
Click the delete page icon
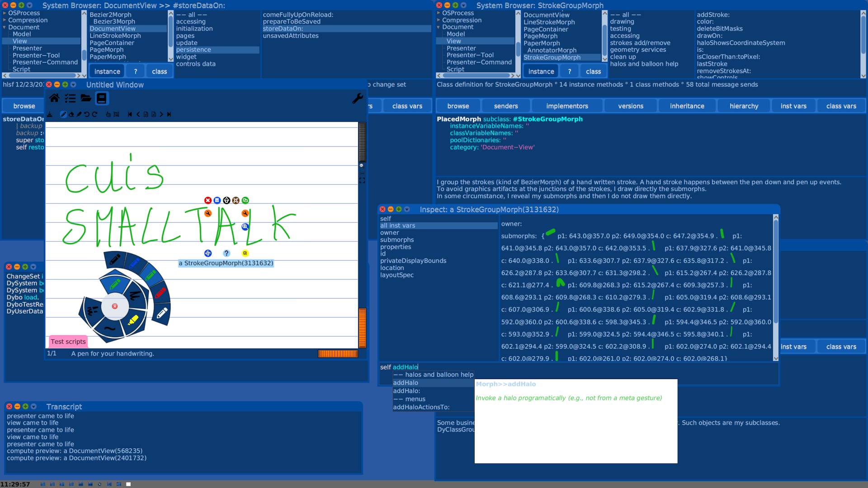[154, 114]
